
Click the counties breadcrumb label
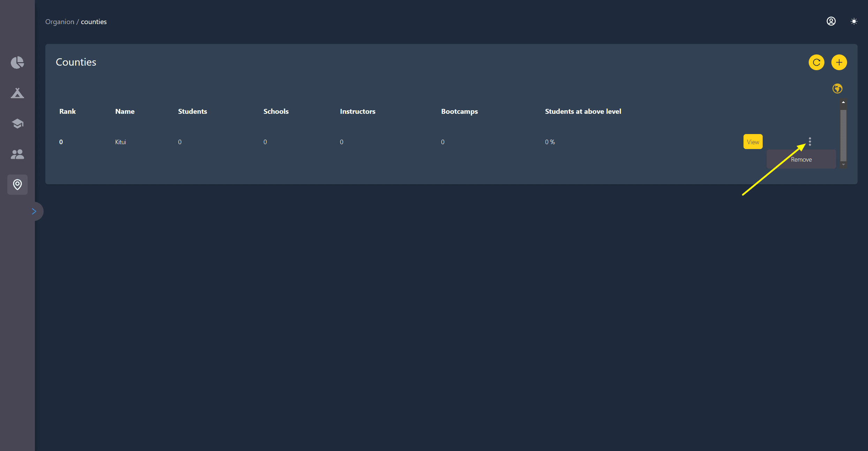pyautogui.click(x=93, y=21)
